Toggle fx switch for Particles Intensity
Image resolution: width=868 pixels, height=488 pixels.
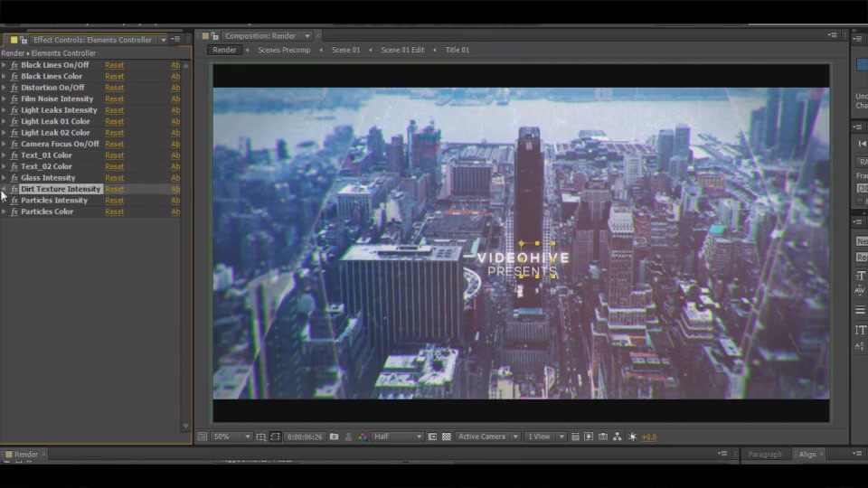[x=14, y=201]
